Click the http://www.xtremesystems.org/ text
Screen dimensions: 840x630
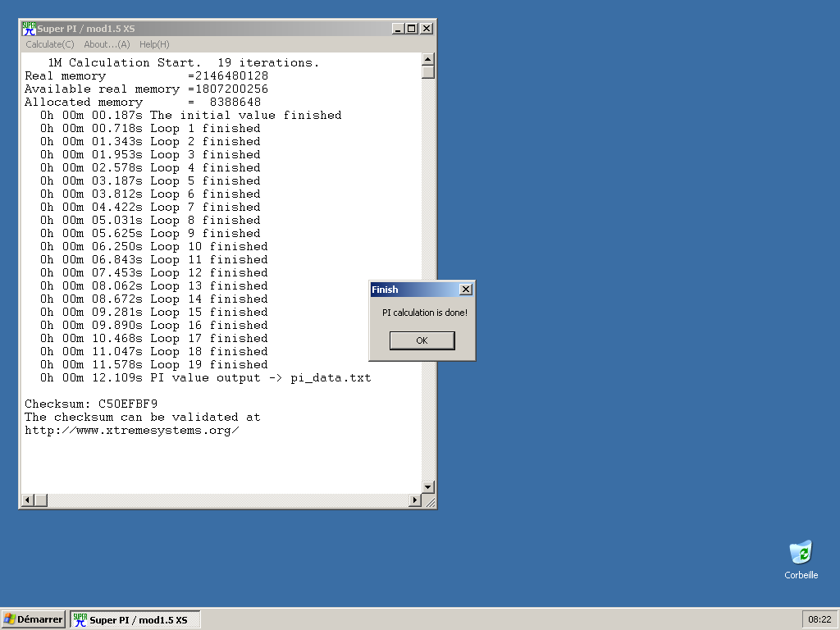coord(132,430)
